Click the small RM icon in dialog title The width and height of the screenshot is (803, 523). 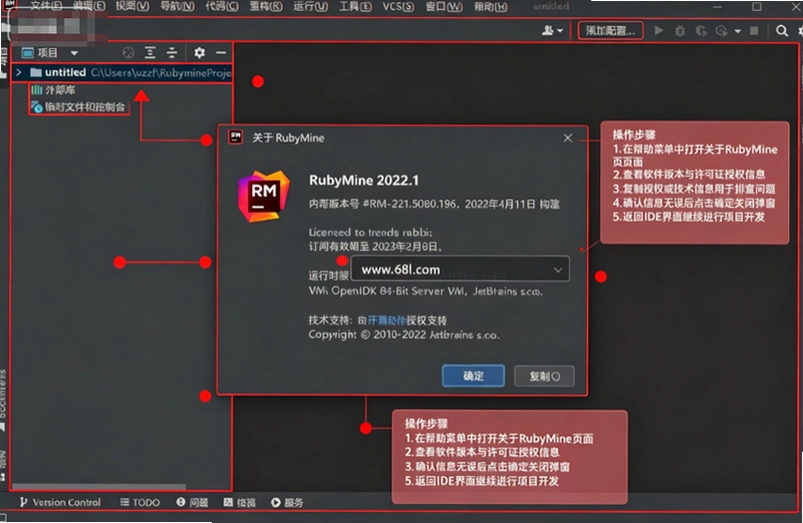click(236, 137)
